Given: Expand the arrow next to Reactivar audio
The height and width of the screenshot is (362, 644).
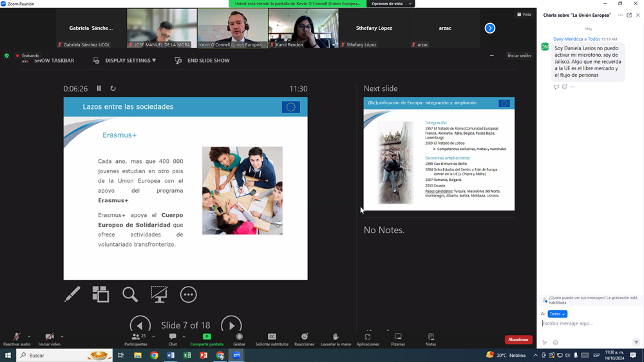Looking at the screenshot, I should 29,336.
